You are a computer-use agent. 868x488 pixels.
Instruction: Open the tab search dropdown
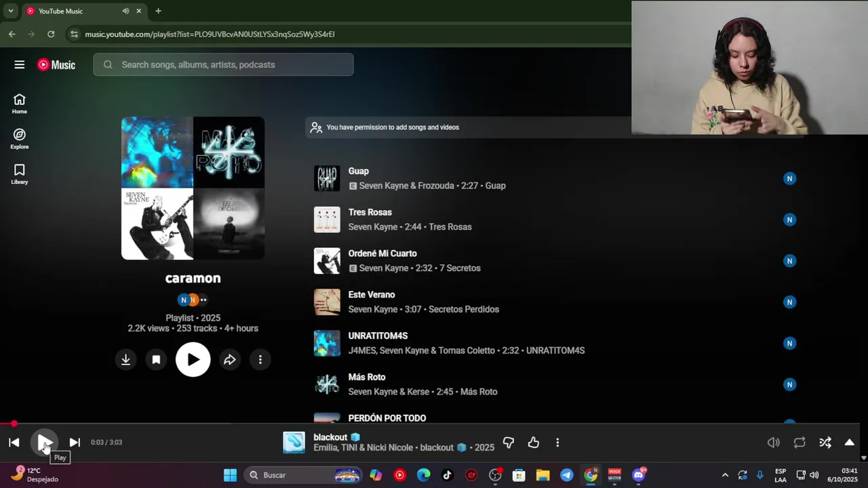pyautogui.click(x=10, y=11)
